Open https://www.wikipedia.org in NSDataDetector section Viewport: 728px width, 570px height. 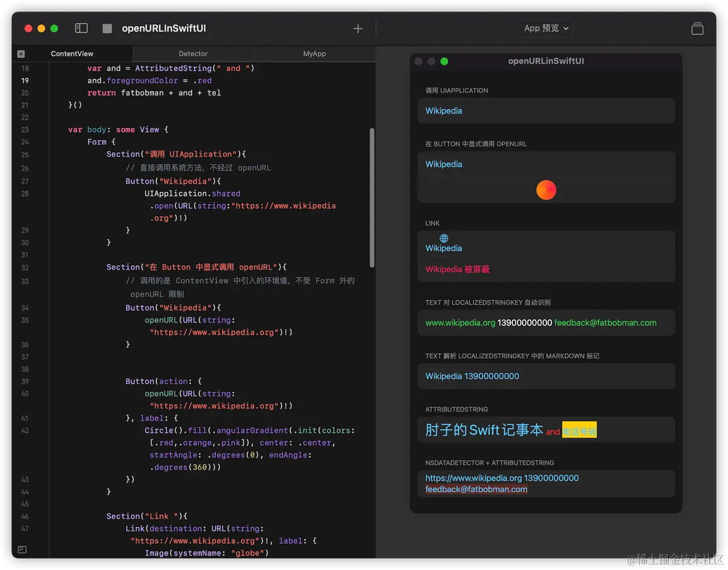[473, 478]
